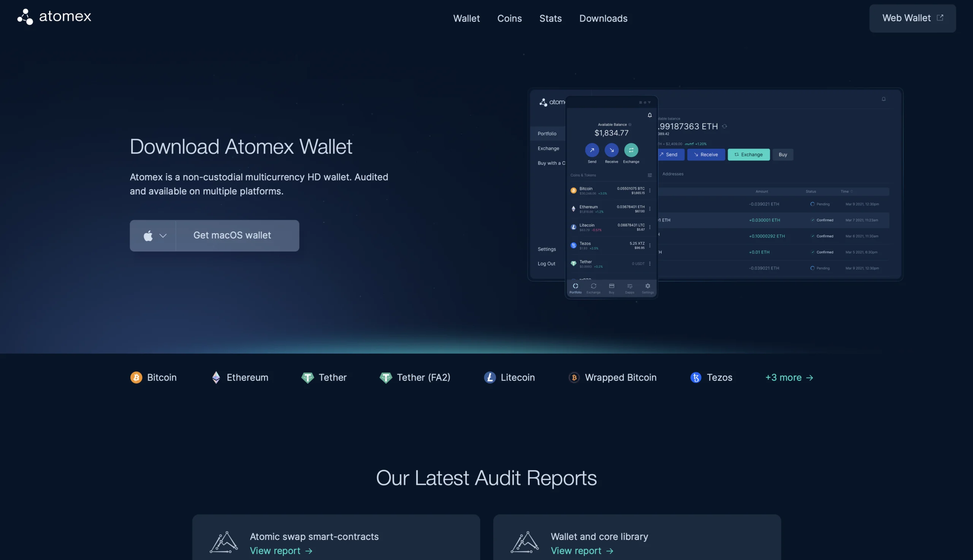973x560 pixels.
Task: Open the Wallet menu item
Action: 466,19
